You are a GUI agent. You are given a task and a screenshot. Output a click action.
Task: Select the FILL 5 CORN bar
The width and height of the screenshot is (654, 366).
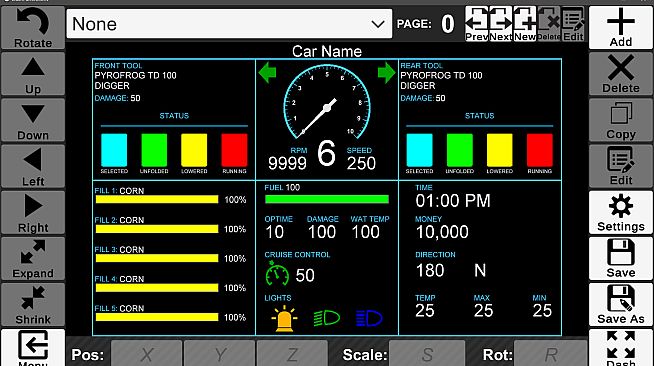[157, 317]
